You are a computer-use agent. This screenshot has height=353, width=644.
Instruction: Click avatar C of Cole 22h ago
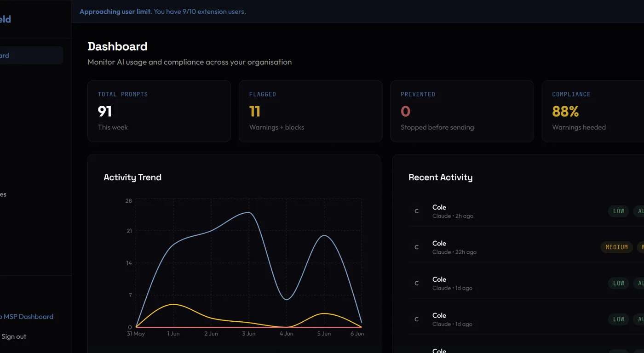(417, 247)
